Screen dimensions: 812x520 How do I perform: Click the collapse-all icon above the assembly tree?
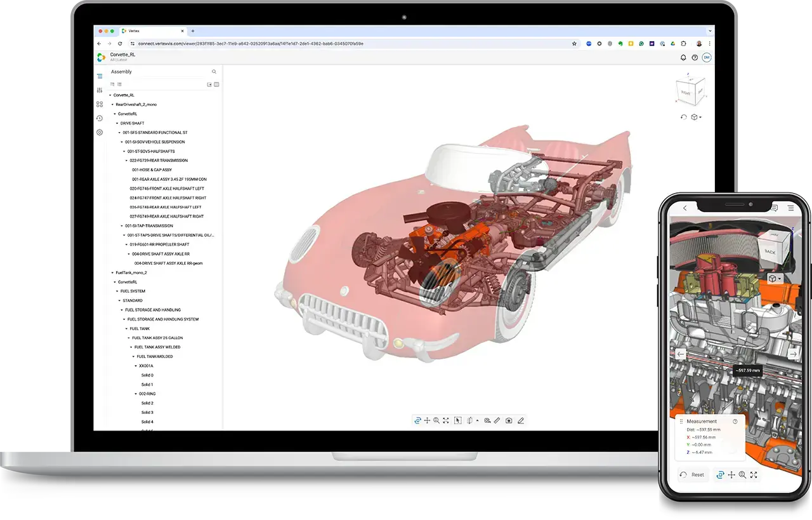112,84
